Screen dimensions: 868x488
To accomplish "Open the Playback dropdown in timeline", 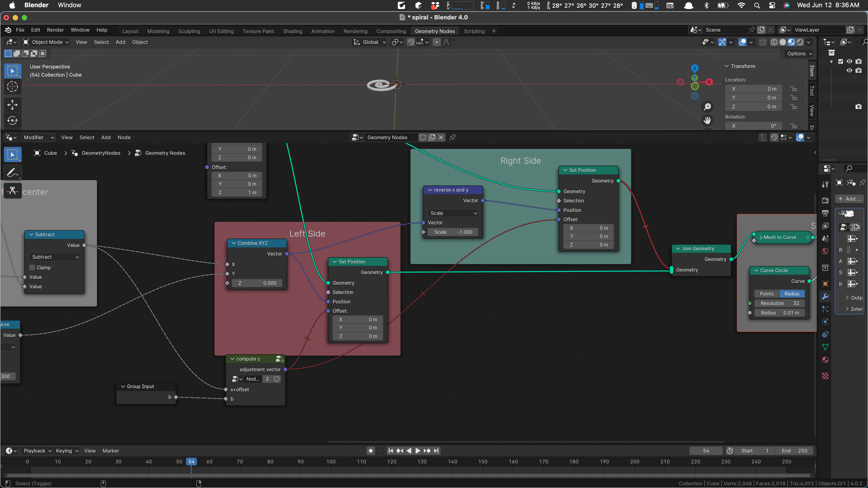I will point(37,451).
